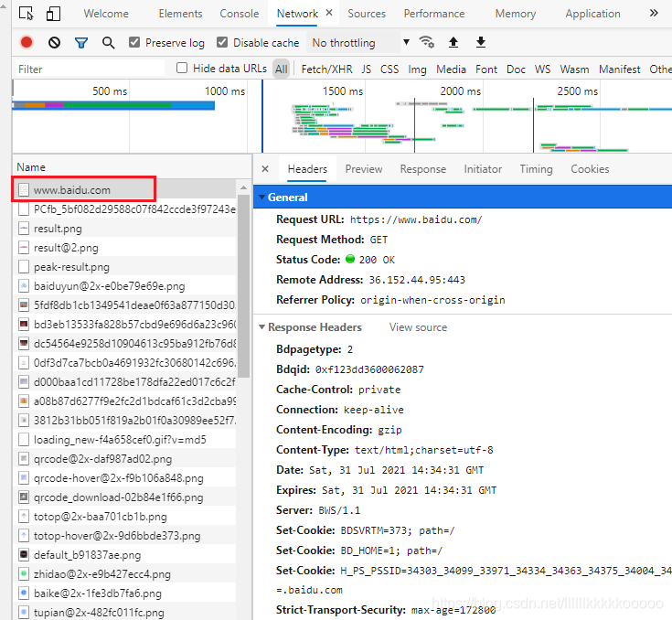Filter requests by Fetch/XHR
Screen dimensions: 672x620
[x=326, y=69]
